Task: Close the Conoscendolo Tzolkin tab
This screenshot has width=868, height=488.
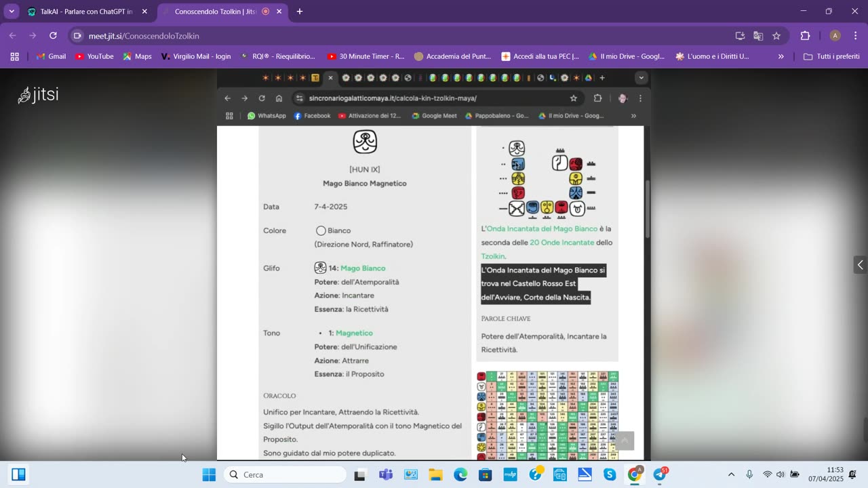Action: (x=279, y=12)
